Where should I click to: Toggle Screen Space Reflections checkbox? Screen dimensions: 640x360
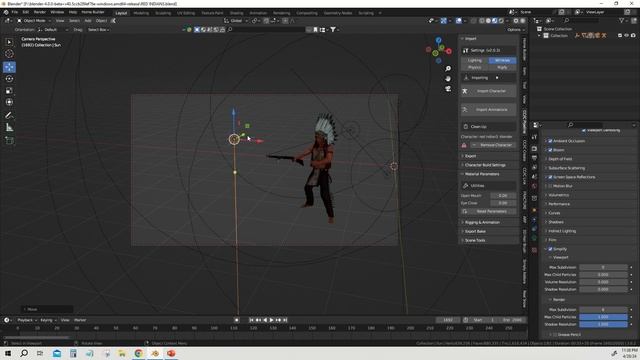pyautogui.click(x=550, y=177)
